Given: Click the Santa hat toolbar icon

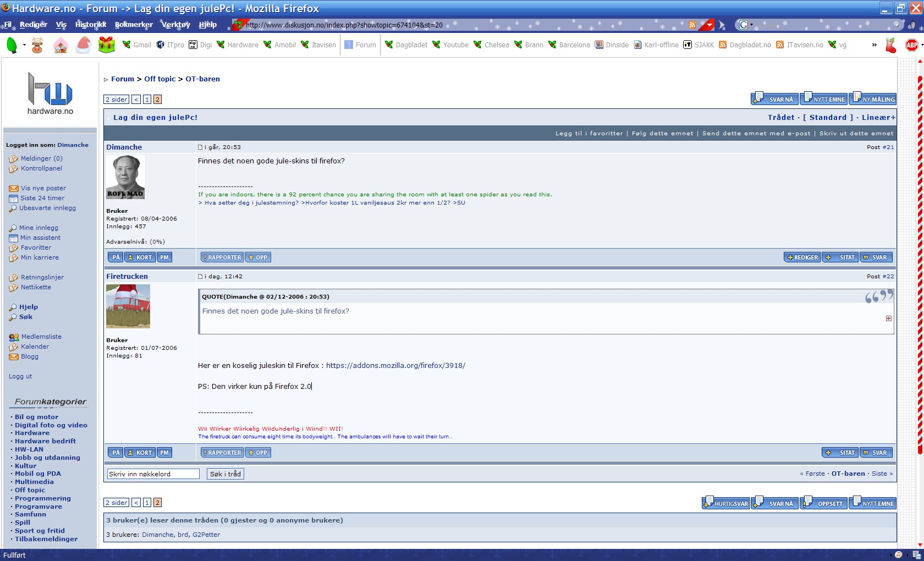Looking at the screenshot, I should click(83, 45).
